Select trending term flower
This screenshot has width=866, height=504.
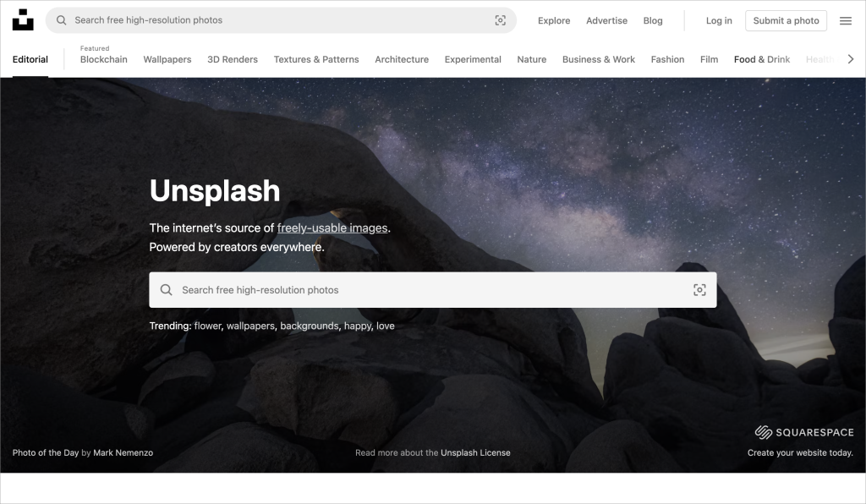207,326
